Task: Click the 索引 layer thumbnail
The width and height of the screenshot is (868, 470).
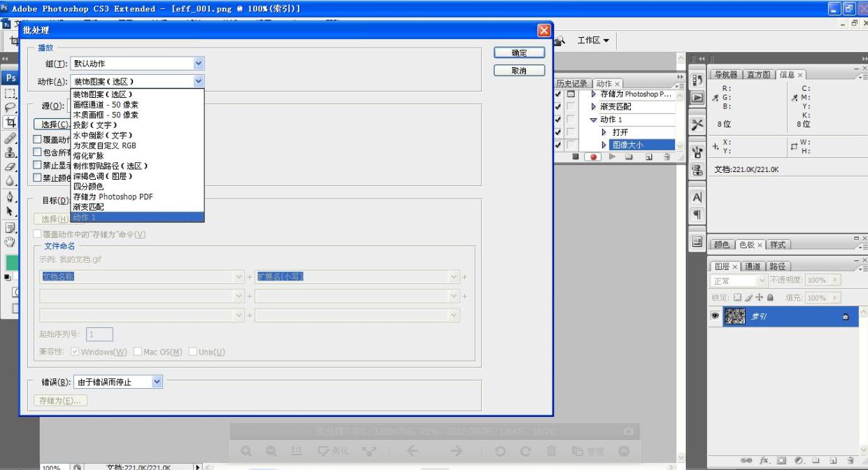Action: 735,317
